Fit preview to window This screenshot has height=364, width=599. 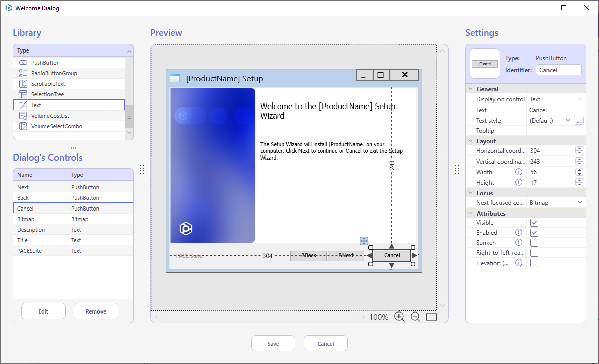[x=431, y=317]
